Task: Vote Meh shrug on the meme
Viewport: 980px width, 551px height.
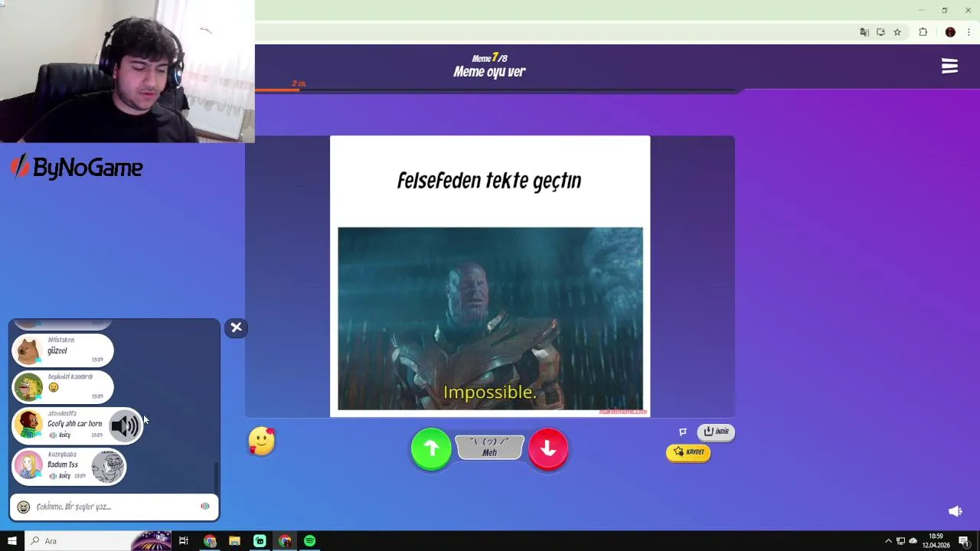Action: tap(490, 448)
